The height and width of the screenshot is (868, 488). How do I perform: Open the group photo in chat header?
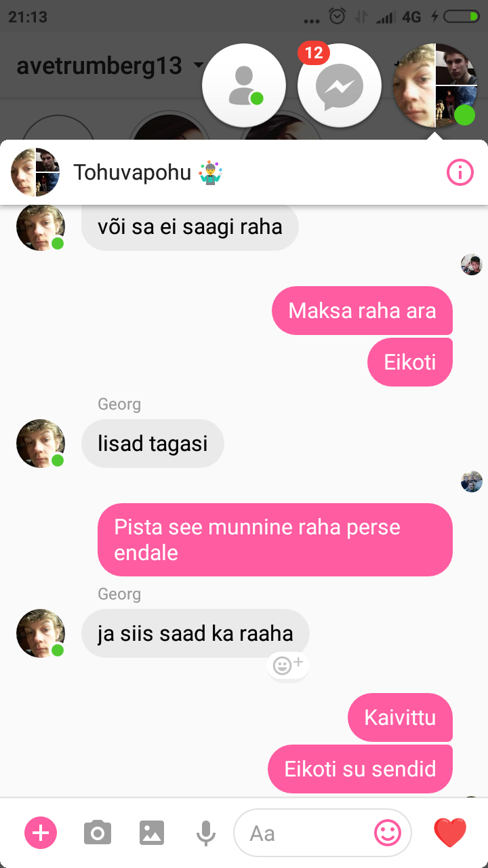pos(35,172)
